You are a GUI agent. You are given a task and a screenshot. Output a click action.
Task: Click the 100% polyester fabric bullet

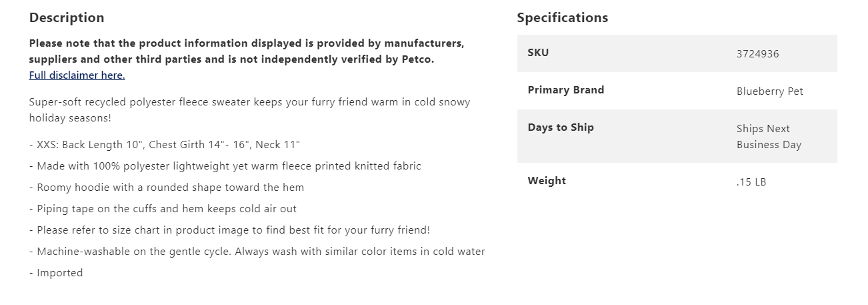[x=225, y=166]
